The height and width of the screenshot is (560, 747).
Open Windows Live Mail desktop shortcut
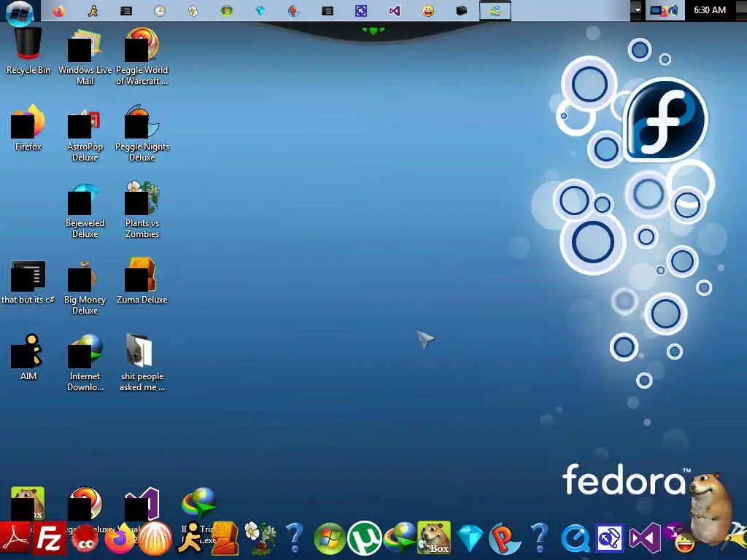pyautogui.click(x=85, y=57)
